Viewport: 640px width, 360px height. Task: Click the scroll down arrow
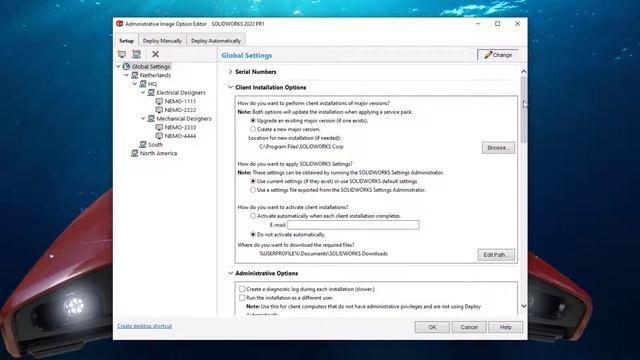point(524,306)
